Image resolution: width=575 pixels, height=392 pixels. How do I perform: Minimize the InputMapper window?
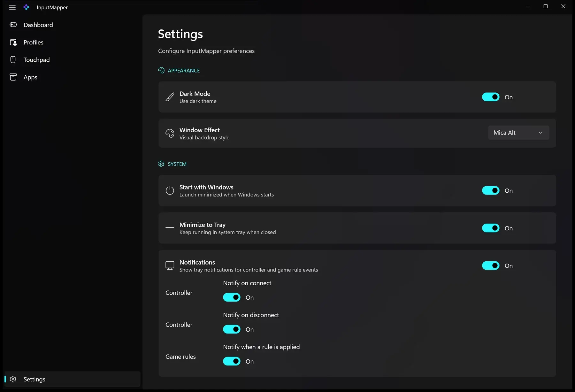pos(528,6)
